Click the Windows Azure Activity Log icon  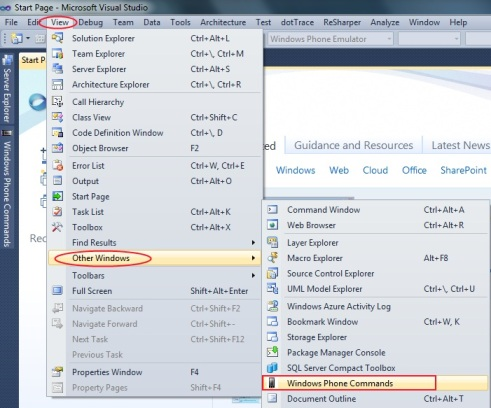pos(272,306)
